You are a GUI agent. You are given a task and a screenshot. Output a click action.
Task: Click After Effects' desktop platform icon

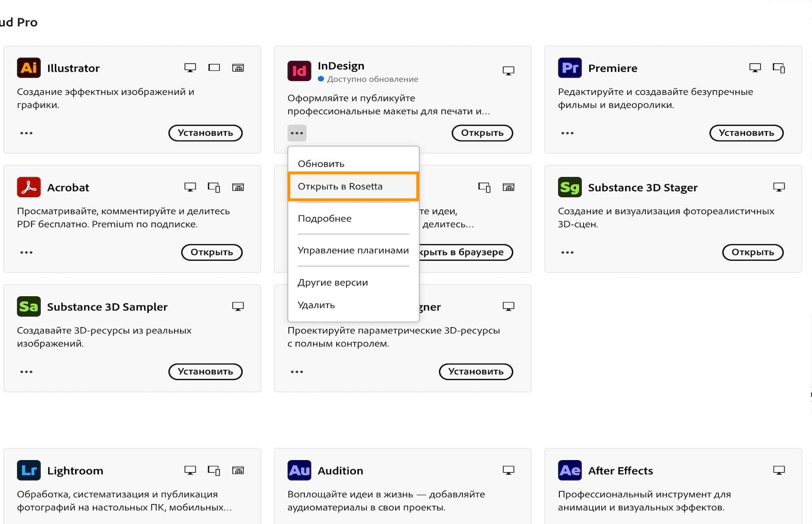pyautogui.click(x=779, y=470)
